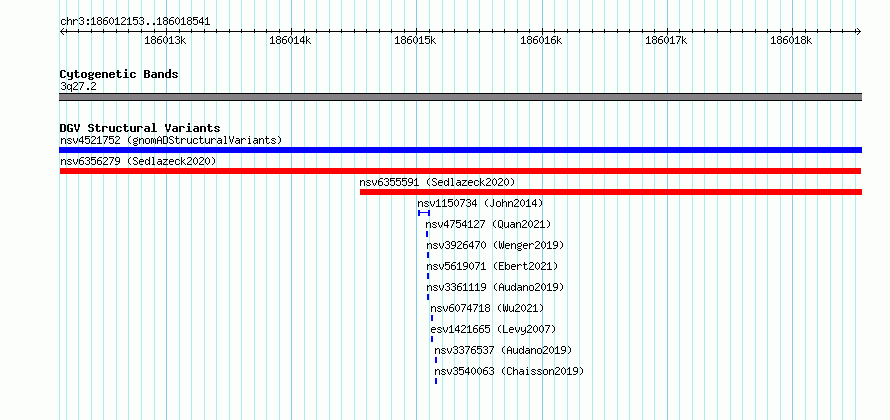Click the left arrowhead of the ruler

click(x=62, y=32)
